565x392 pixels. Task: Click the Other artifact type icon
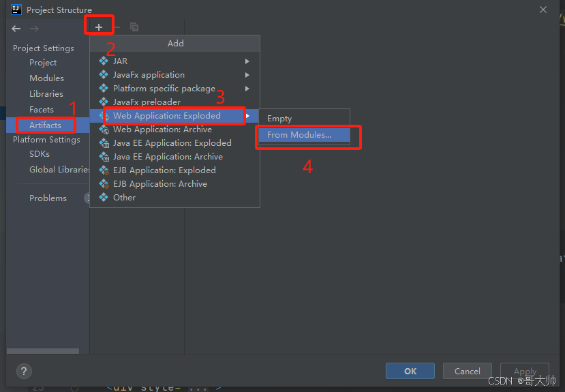pos(104,198)
